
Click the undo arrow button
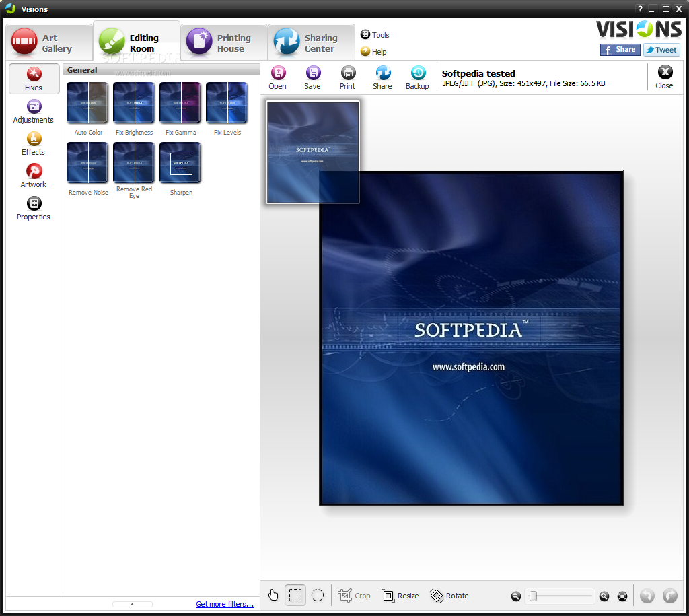(x=647, y=596)
